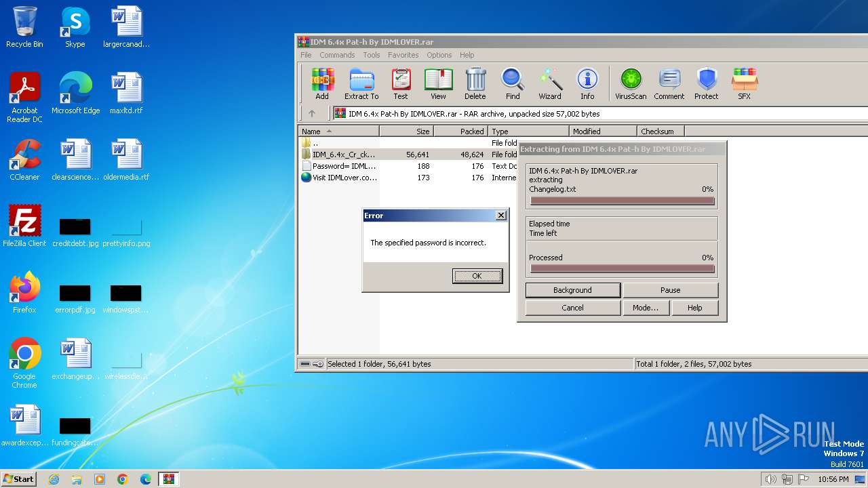Select the Skype desktop shortcut

pos(75,28)
